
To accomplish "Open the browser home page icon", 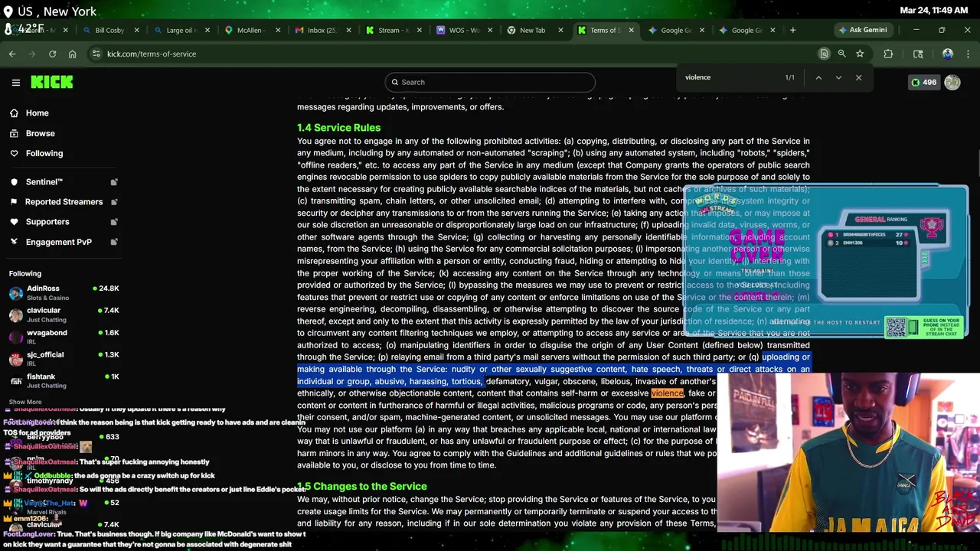I will tap(72, 54).
